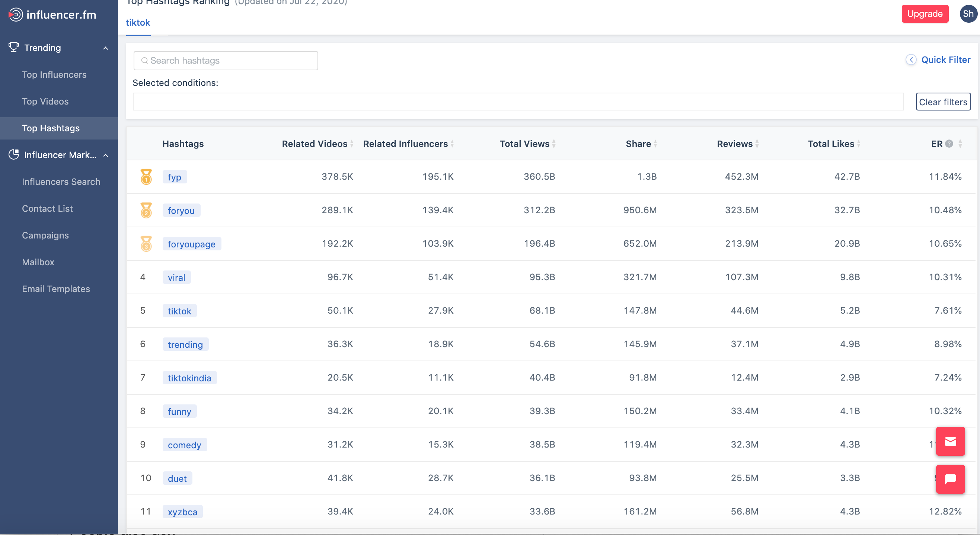980x535 pixels.
Task: Collapse the Trending sidebar section
Action: 106,48
